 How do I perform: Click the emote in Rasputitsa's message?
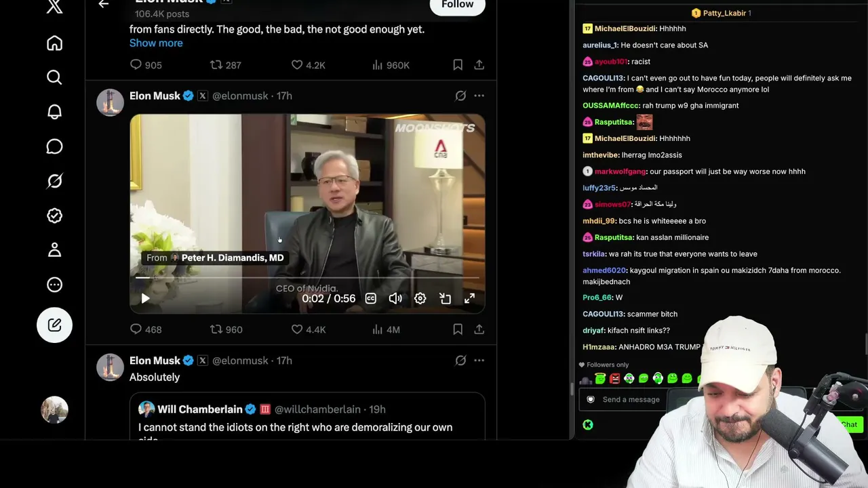coord(644,122)
